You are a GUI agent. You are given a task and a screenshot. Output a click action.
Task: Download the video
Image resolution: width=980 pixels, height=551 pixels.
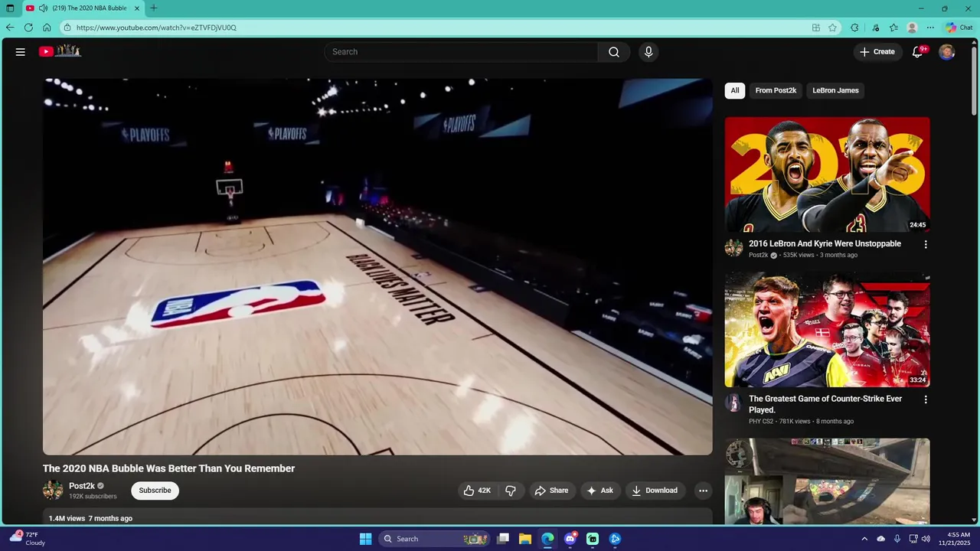pos(655,491)
